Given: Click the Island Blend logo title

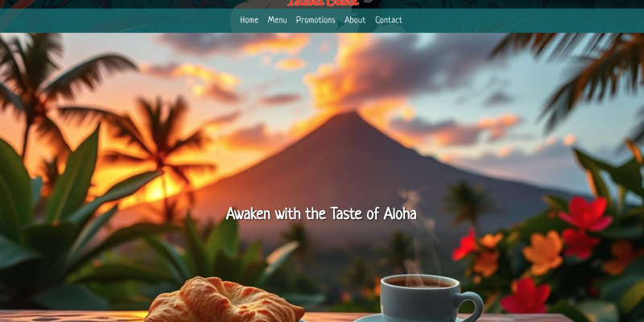Looking at the screenshot, I should point(323,3).
